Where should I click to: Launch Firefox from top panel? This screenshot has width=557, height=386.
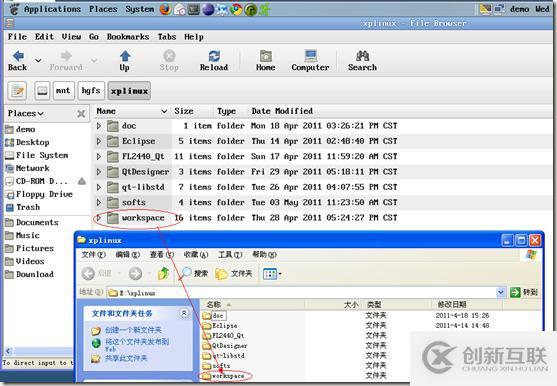click(165, 9)
